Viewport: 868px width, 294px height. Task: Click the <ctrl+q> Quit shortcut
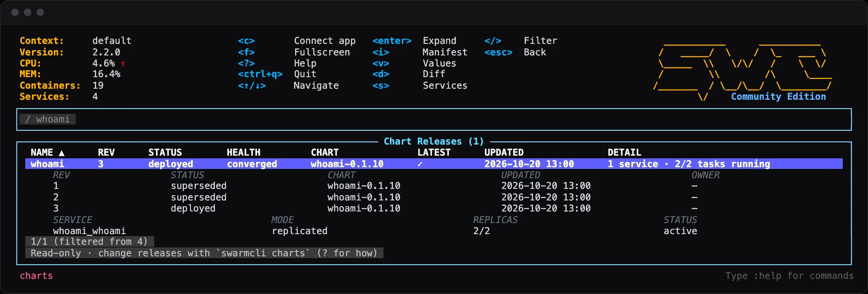pyautogui.click(x=277, y=74)
